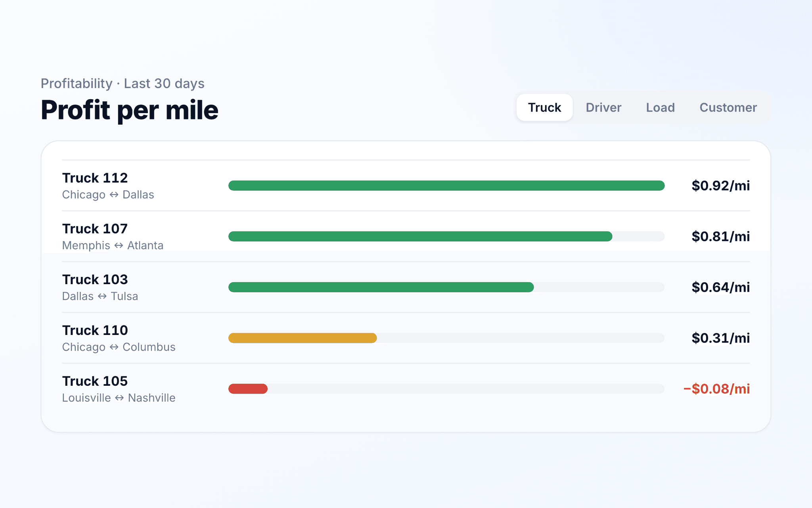The height and width of the screenshot is (508, 812).
Task: Click the $0.31/mi value
Action: point(720,338)
